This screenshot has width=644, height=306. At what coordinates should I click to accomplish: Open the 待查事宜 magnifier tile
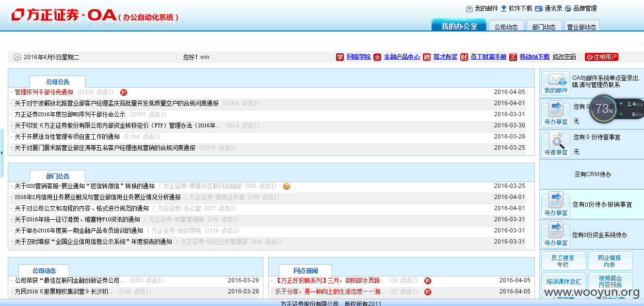[x=556, y=144]
